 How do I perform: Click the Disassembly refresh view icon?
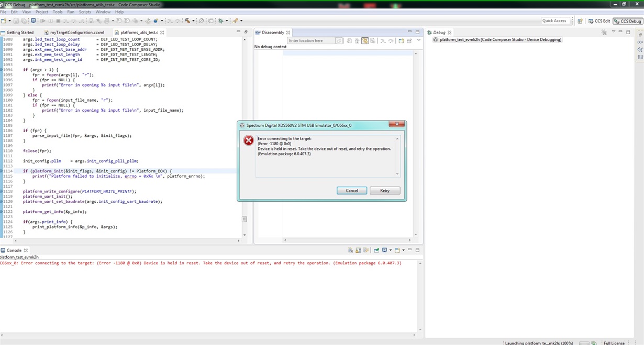tap(349, 40)
